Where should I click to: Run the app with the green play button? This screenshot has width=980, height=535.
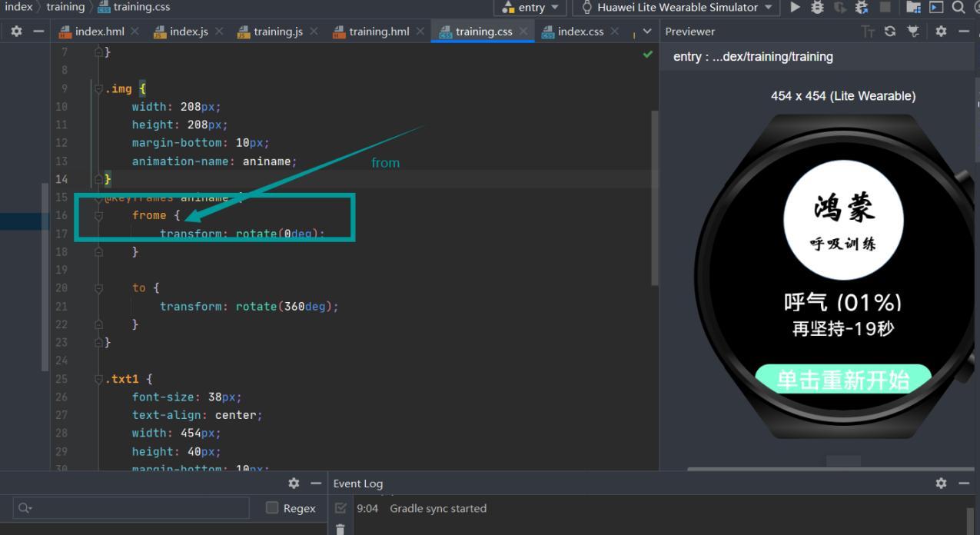[796, 8]
